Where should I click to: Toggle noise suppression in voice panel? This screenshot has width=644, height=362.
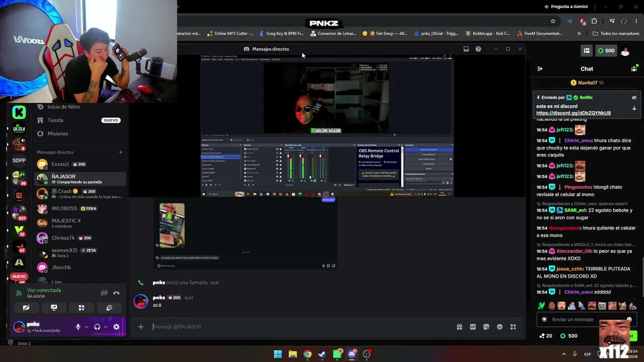click(104, 293)
